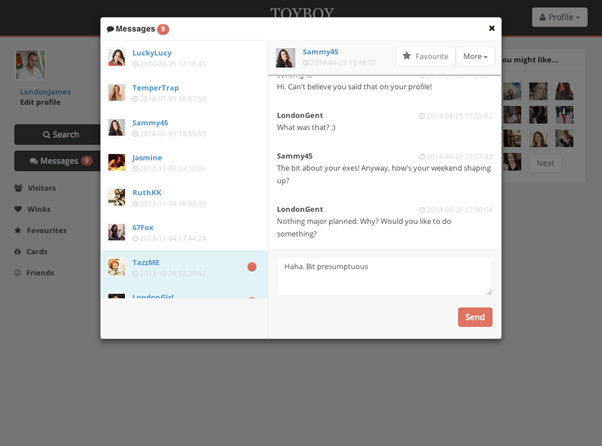Open the TazzME conversation
The width and height of the screenshot is (602, 446).
click(x=184, y=268)
